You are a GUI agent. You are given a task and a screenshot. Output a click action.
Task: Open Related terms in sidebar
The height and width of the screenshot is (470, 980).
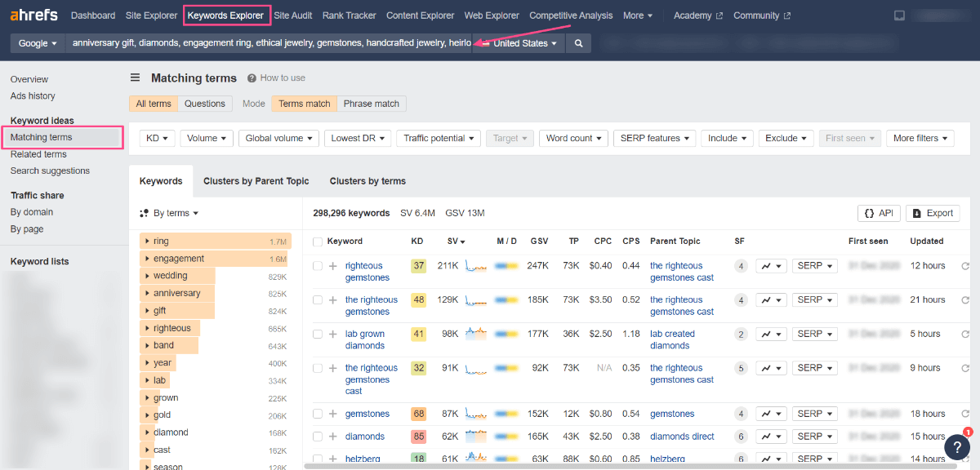coord(38,154)
